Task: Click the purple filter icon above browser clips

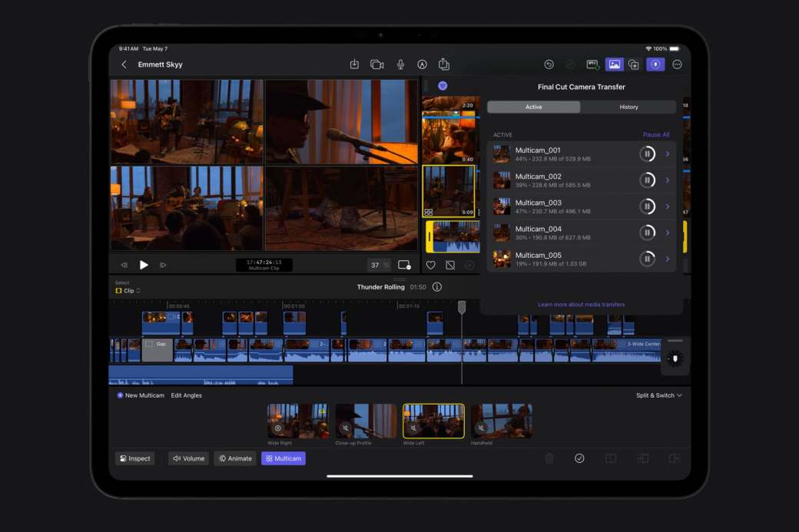Action: [x=443, y=86]
